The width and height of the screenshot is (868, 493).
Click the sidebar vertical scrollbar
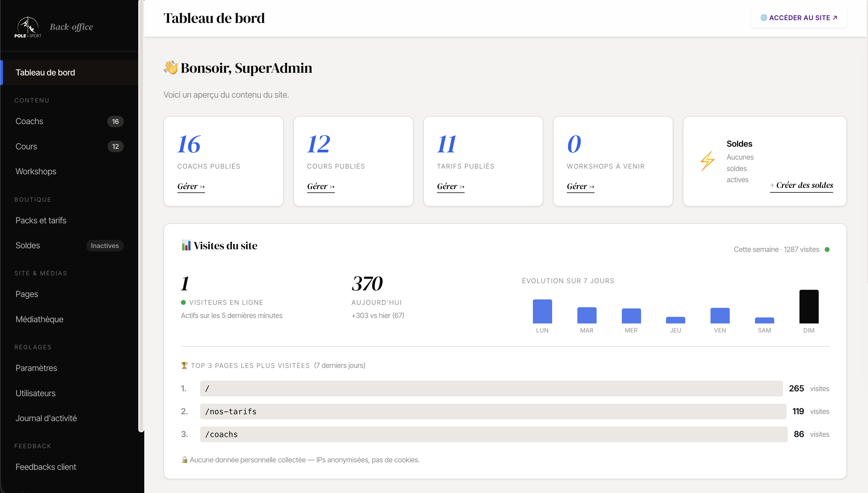point(141,216)
